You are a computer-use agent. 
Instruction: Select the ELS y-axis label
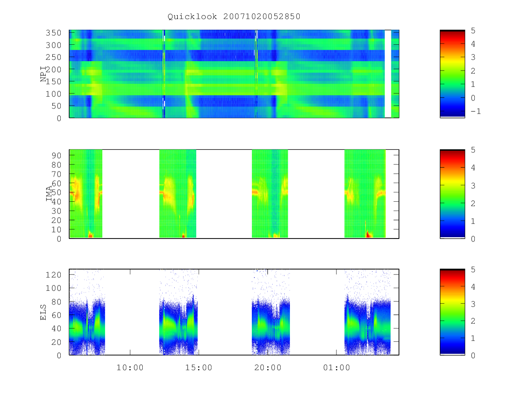pyautogui.click(x=43, y=312)
